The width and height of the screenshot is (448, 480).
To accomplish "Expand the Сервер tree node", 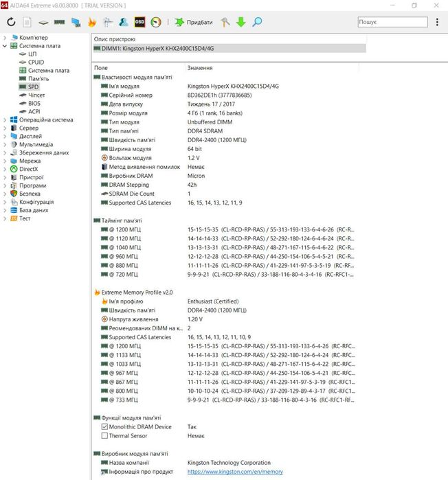I will (5, 128).
